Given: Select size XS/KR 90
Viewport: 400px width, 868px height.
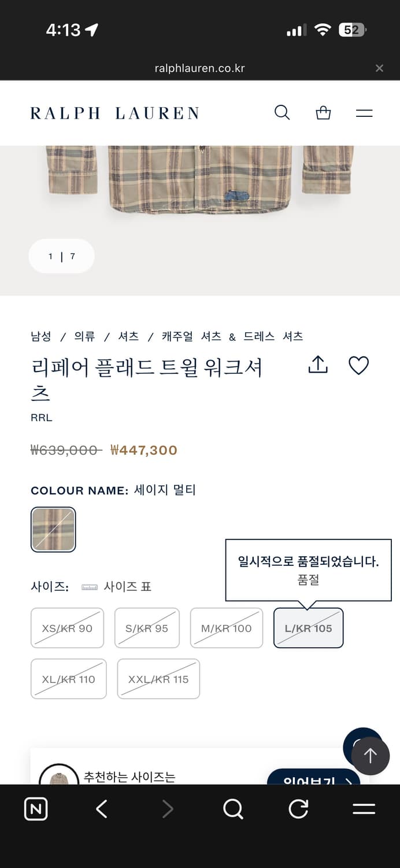Looking at the screenshot, I should [x=67, y=627].
